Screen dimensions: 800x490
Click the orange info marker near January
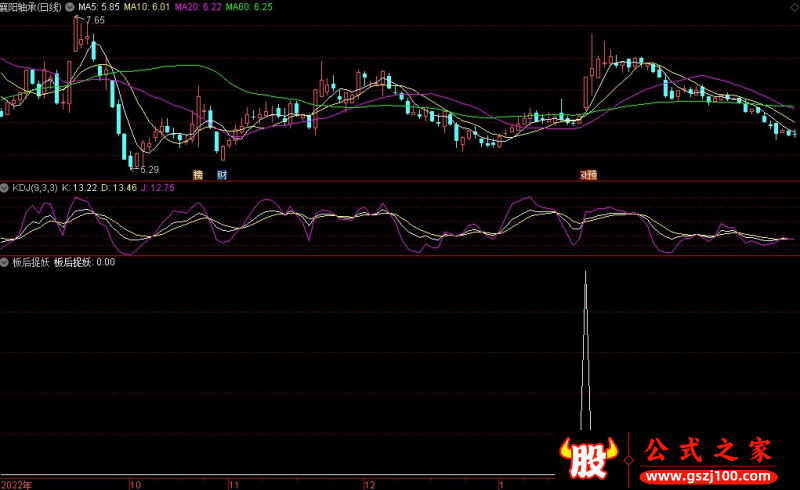(588, 174)
